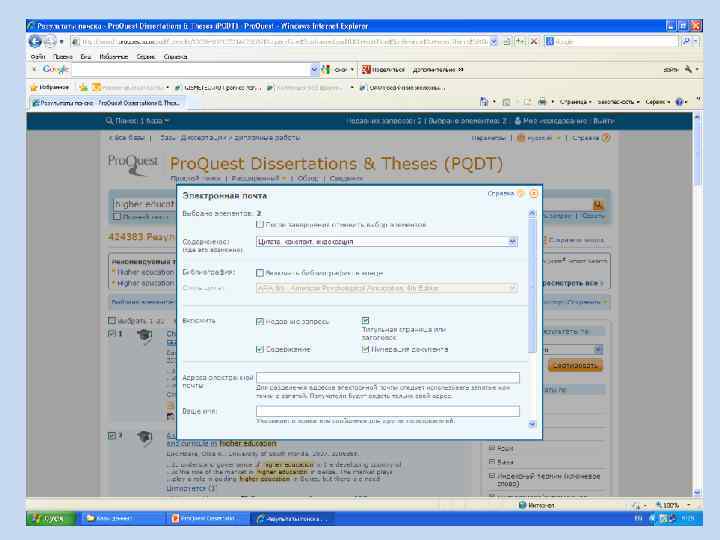Click the orange search button on ProQuest page

[598, 205]
